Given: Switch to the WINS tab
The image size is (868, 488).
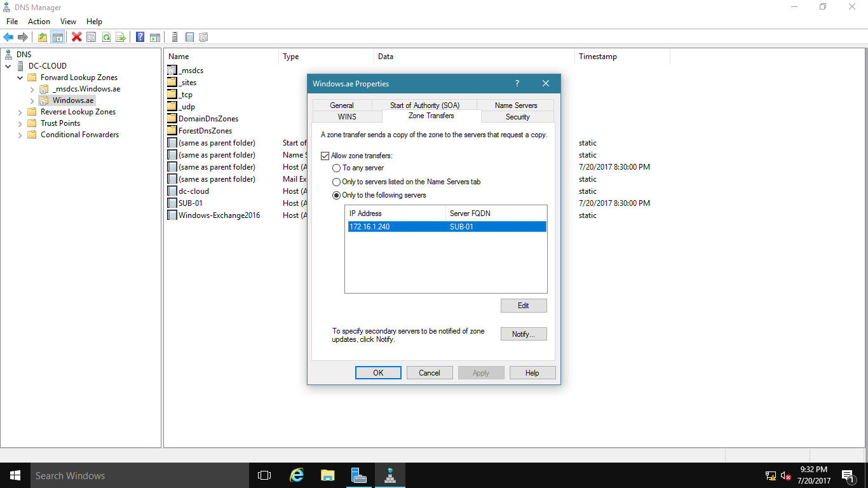Looking at the screenshot, I should point(347,117).
